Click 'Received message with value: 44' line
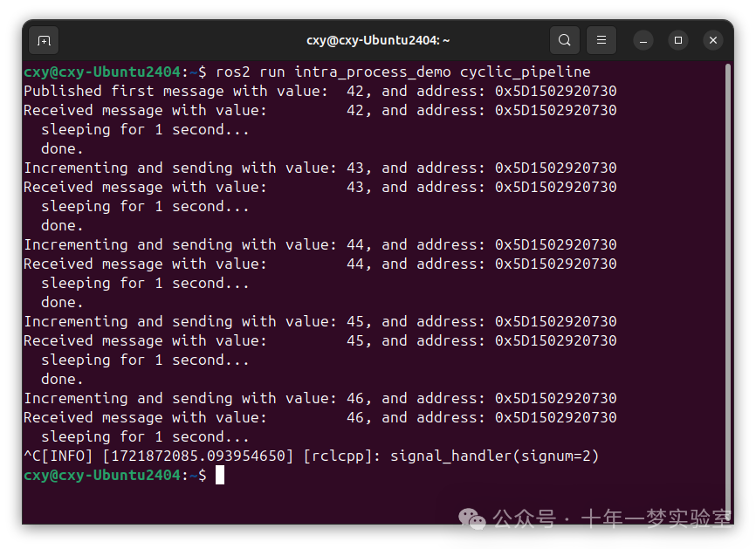This screenshot has width=756, height=549. pyautogui.click(x=320, y=264)
